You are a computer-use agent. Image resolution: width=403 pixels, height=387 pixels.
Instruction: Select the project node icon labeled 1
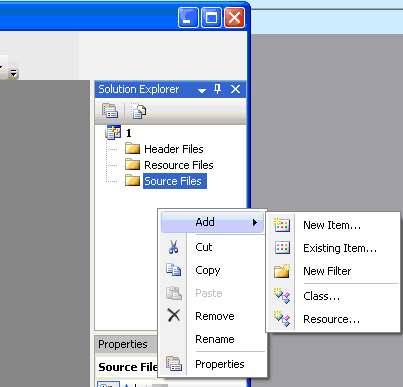113,133
